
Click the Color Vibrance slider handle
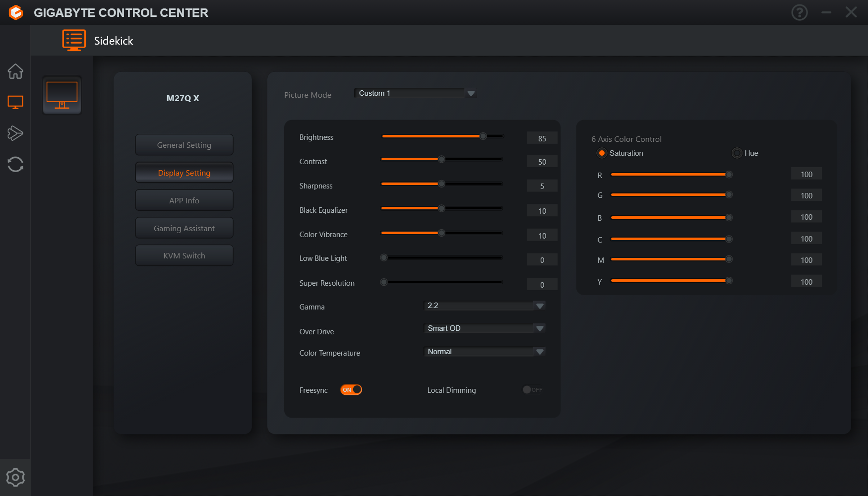[441, 233]
